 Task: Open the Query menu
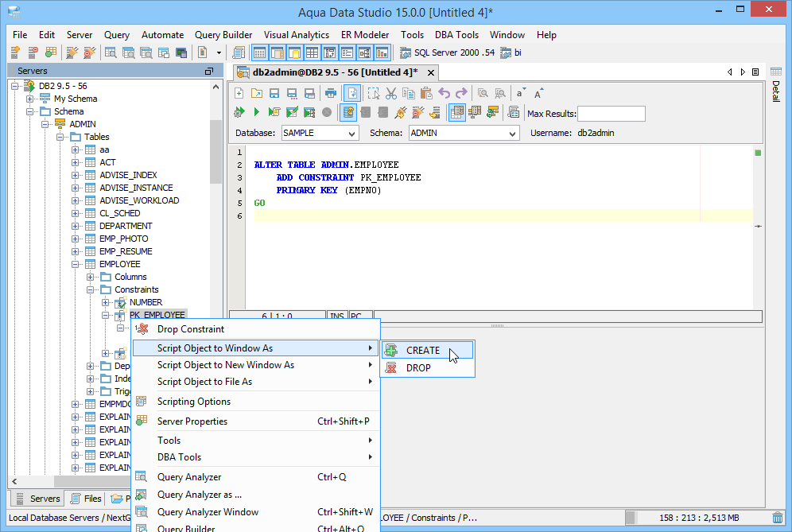[x=116, y=34]
